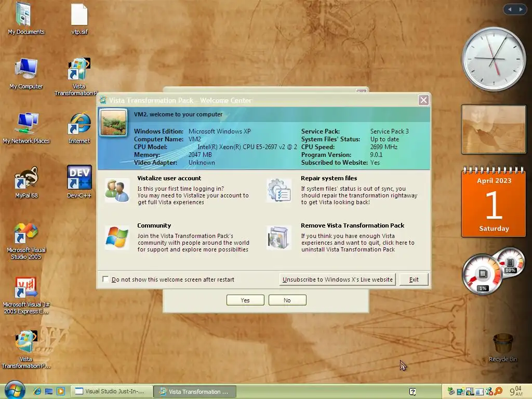This screenshot has height=399, width=532.
Task: Close the Welcome Center window
Action: click(x=423, y=100)
